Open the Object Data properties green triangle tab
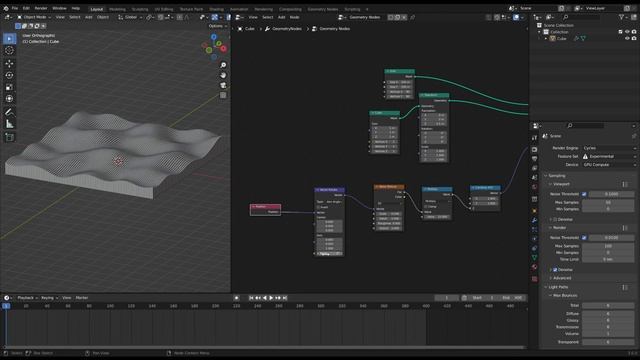 534,258
